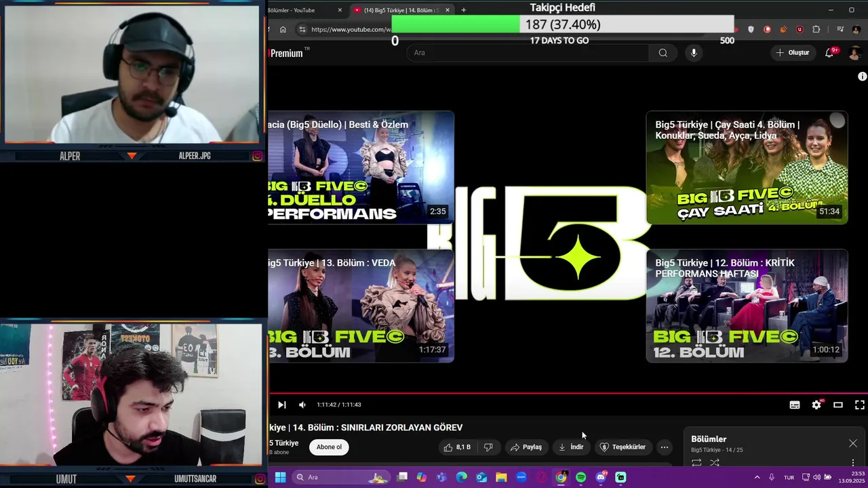
Task: Open Discord from the taskbar
Action: point(601,477)
